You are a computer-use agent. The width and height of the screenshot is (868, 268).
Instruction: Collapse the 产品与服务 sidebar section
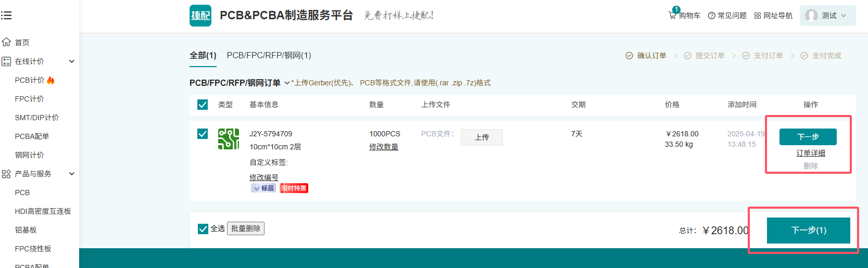click(72, 174)
